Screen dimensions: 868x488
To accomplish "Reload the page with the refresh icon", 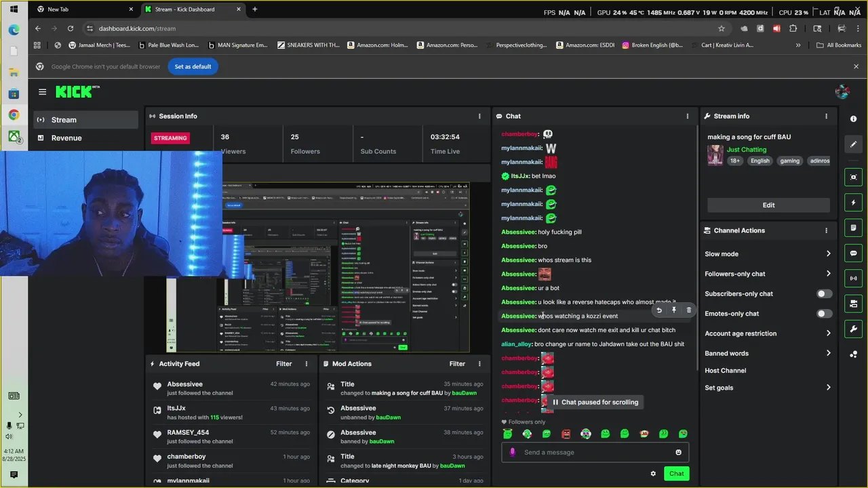I will coord(71,28).
